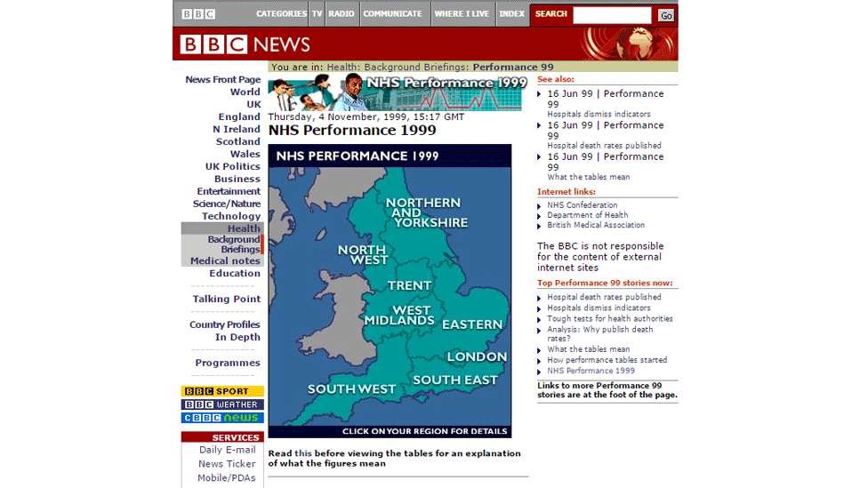
Task: Click the BBC logo in top bar
Action: coord(198,14)
